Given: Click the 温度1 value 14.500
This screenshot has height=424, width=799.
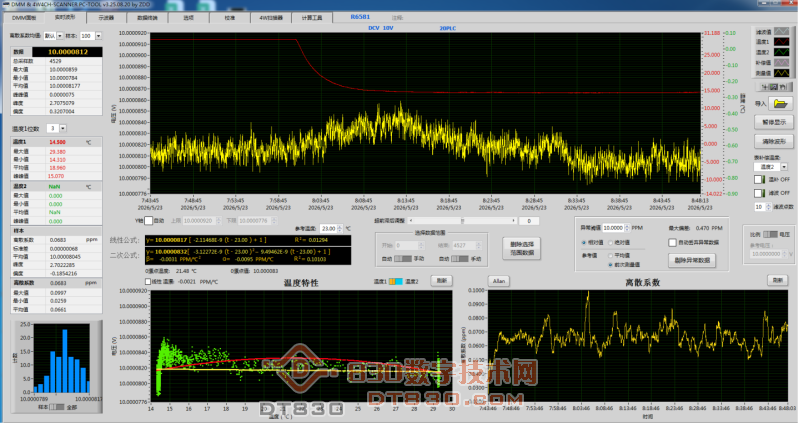Looking at the screenshot, I should 58,142.
